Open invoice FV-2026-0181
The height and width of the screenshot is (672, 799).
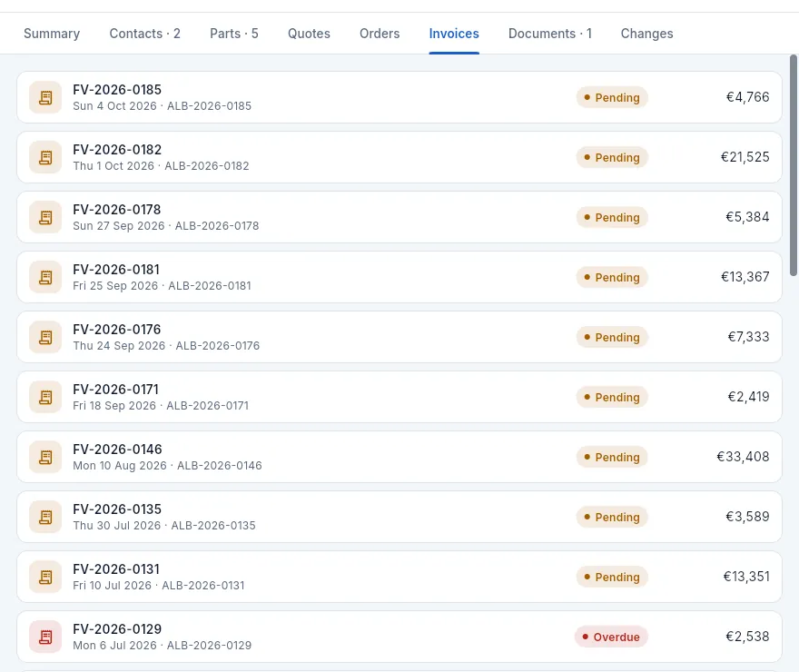[x=399, y=277]
